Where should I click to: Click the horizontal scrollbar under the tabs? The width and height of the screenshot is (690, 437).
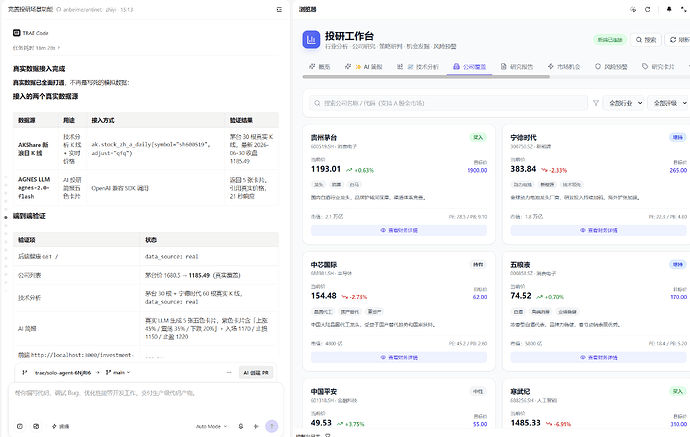tap(426, 77)
